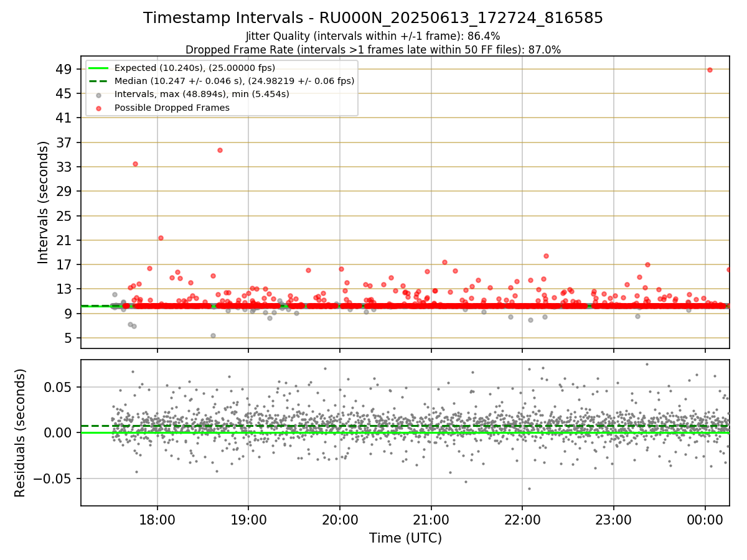Click the gray minimum interval point near 5 seconds
747x560 pixels.
213,335
